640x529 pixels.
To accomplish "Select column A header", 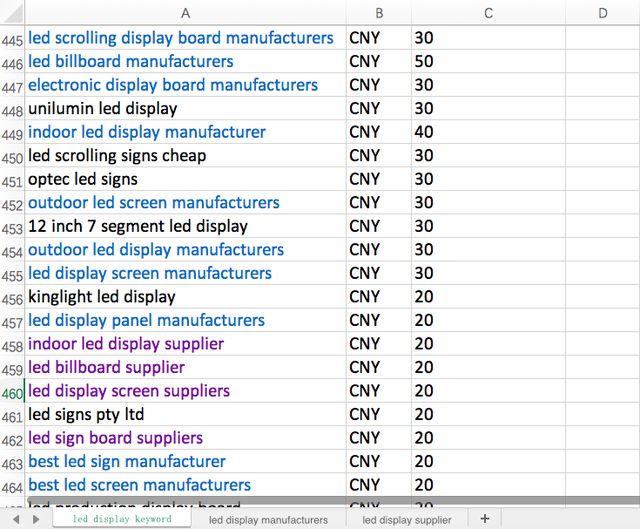I will (x=186, y=13).
